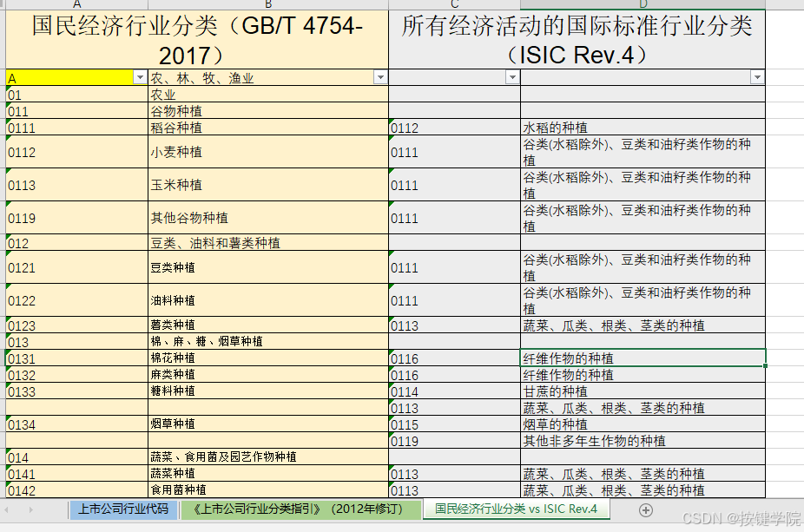The width and height of the screenshot is (804, 532).
Task: Select GB/T code cell 0123
Action: [76, 325]
